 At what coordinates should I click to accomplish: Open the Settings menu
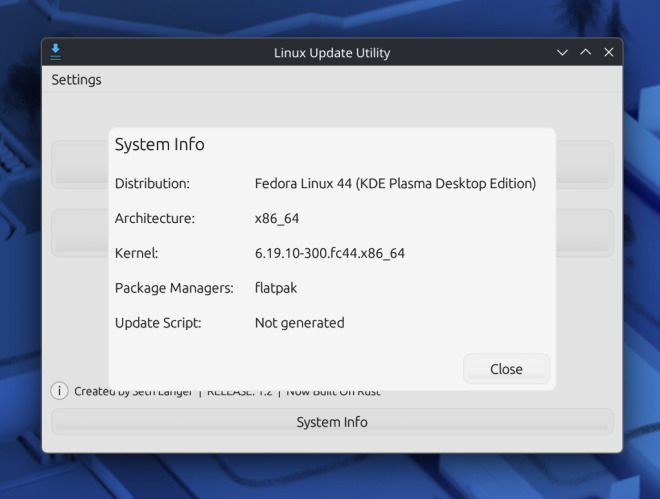pos(76,80)
